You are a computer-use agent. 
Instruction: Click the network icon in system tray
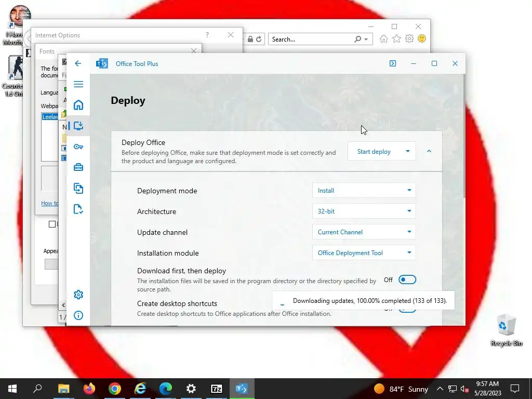(x=453, y=389)
